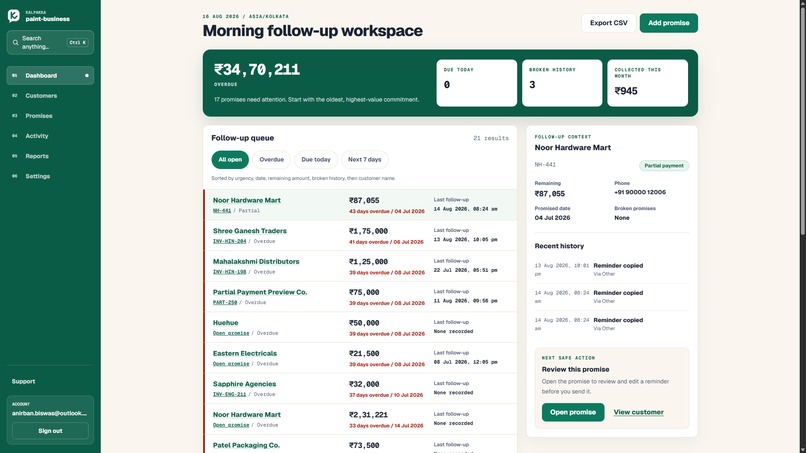The width and height of the screenshot is (806, 453).
Task: Open the INV-HIN-198 invoice link
Action: [x=229, y=272]
